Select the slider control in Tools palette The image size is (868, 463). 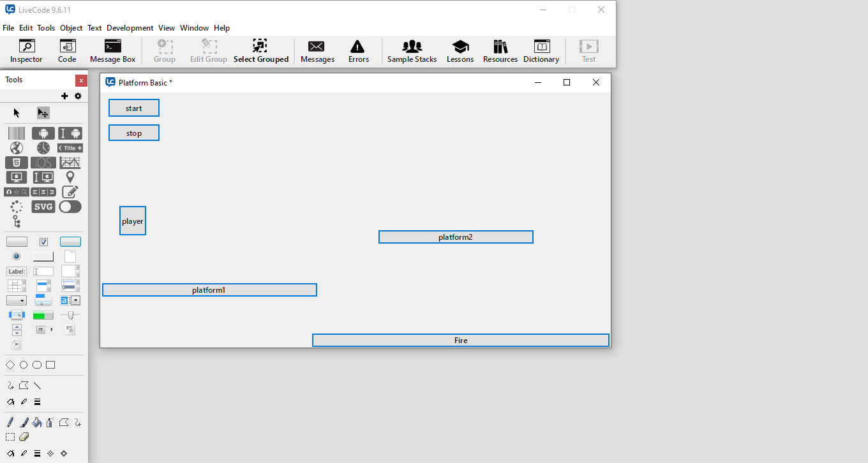pos(70,315)
